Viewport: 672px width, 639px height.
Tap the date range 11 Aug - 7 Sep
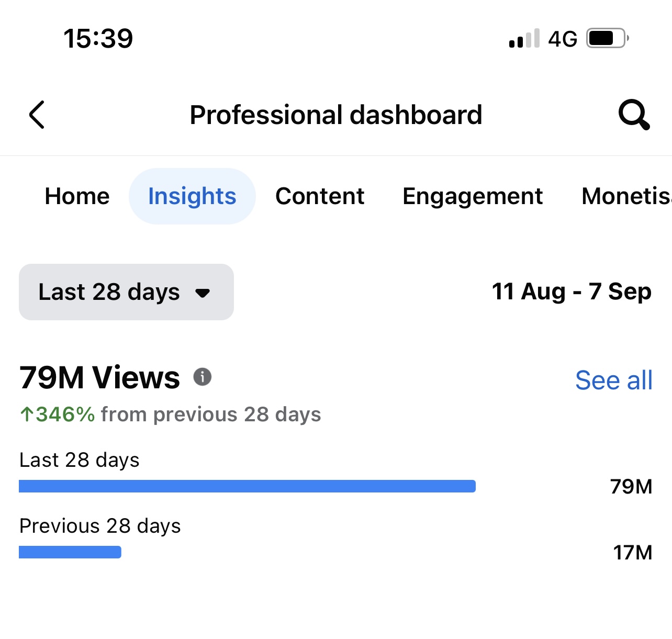572,292
